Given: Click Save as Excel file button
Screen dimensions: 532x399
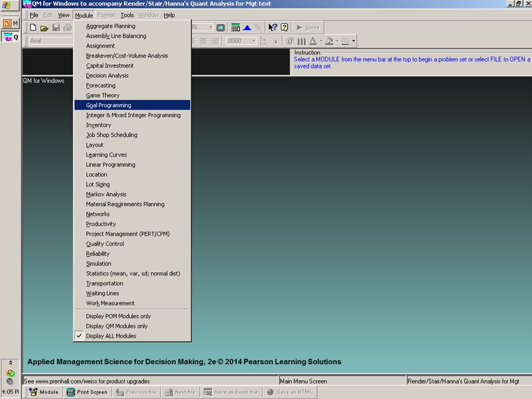Looking at the screenshot, I should tap(231, 392).
